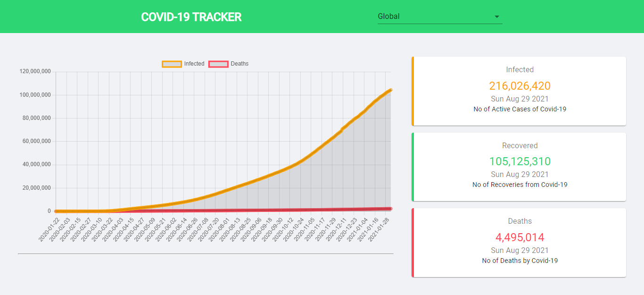The width and height of the screenshot is (644, 295).
Task: Select the Infected summary card
Action: pos(519,91)
